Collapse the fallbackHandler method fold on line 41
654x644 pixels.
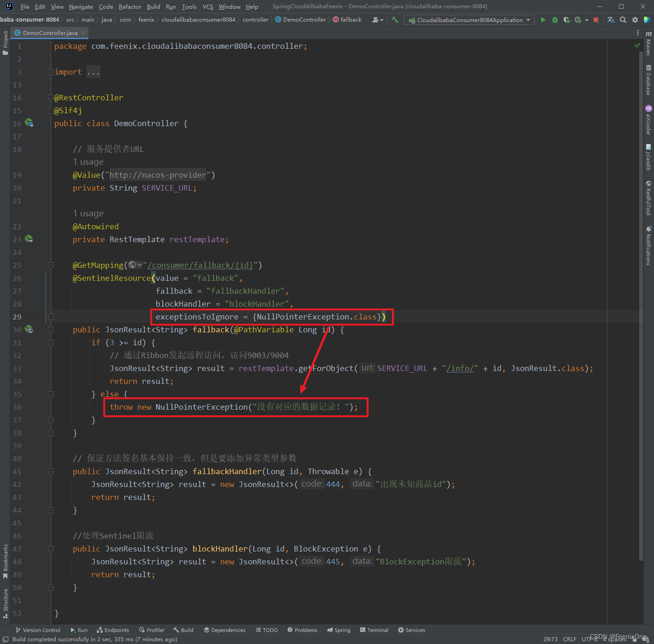[51, 471]
